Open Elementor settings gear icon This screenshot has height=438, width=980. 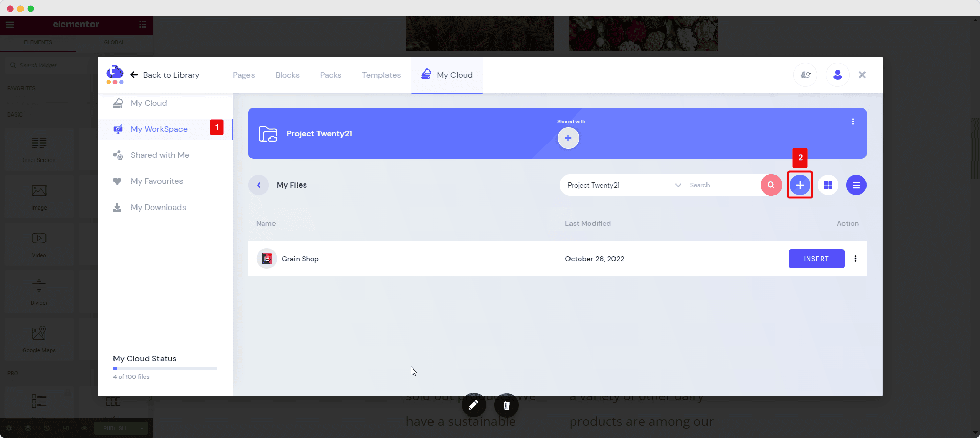pos(9,428)
